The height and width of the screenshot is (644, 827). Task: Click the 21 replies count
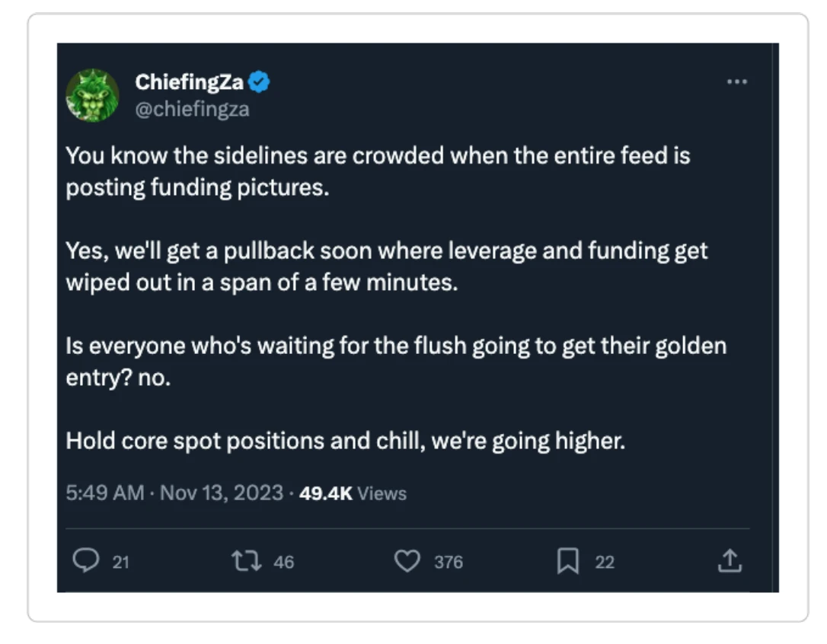tap(121, 563)
